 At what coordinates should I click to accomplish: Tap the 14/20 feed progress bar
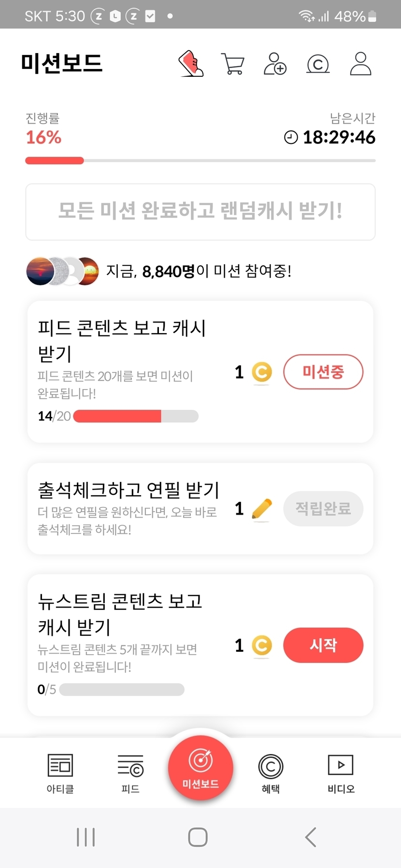click(136, 416)
